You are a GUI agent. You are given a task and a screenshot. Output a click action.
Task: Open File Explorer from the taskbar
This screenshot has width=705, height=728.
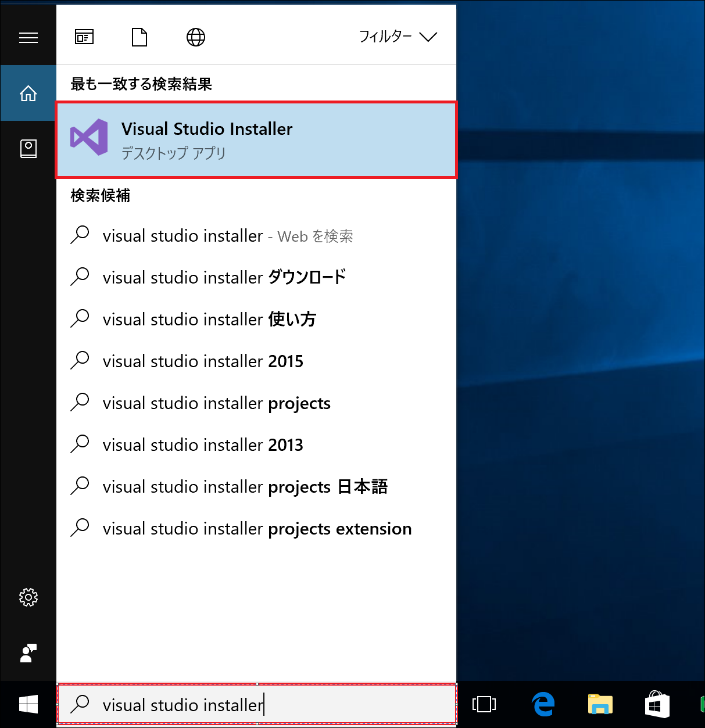point(600,704)
